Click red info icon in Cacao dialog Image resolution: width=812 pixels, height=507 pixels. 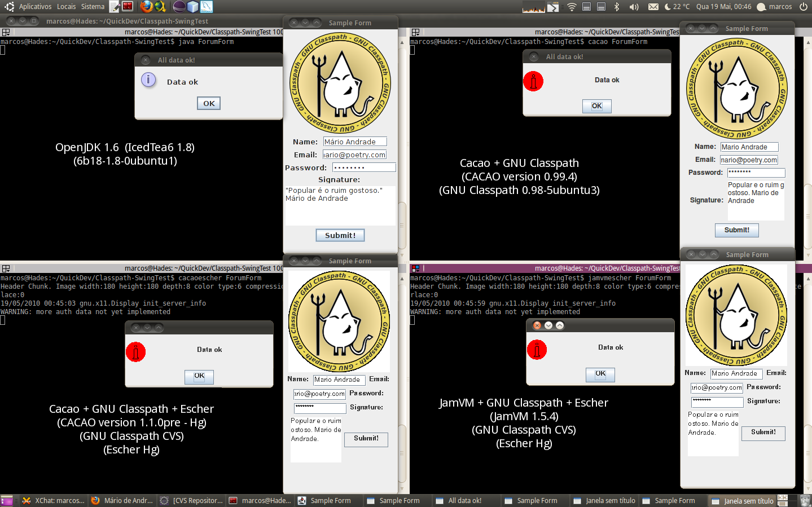point(533,81)
